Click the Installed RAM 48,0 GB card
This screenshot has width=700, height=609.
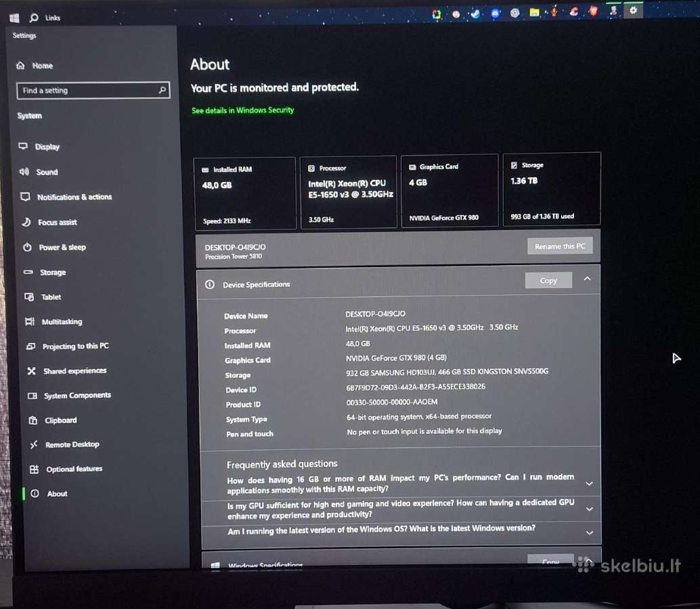244,193
